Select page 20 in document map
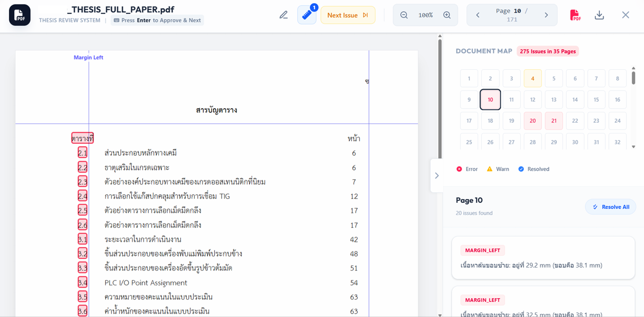Screen dimensions: 644x317 [x=532, y=121]
